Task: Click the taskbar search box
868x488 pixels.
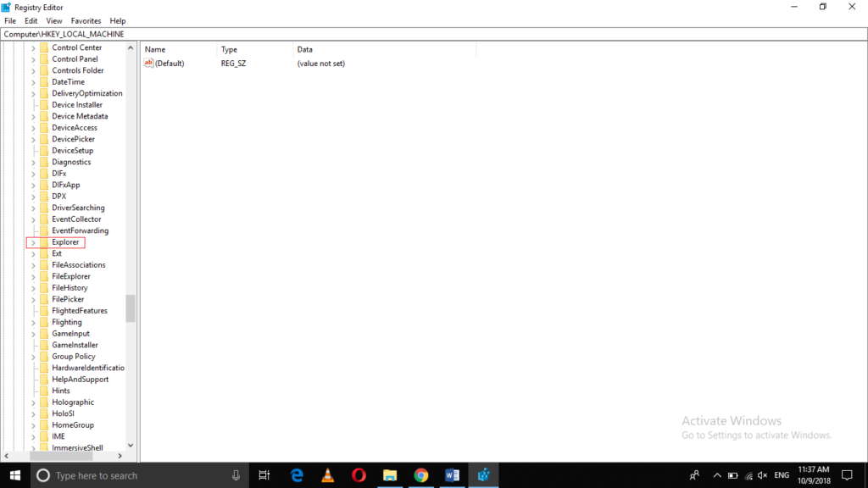Action: [139, 475]
